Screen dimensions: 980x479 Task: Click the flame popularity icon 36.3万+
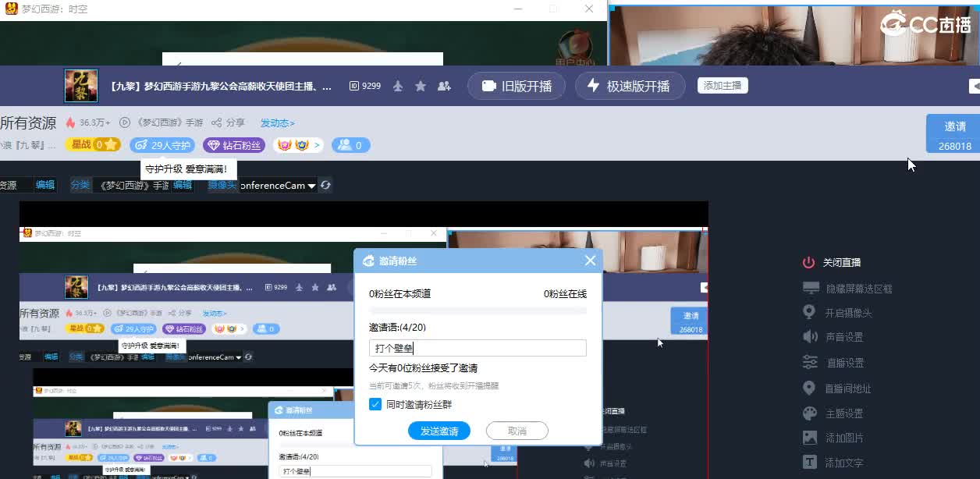tap(70, 123)
